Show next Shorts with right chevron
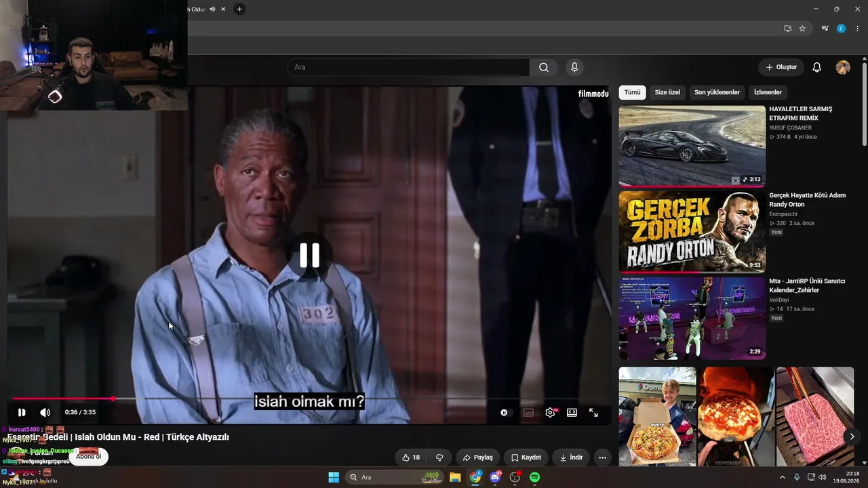Screen dimensions: 868x488 [852, 436]
